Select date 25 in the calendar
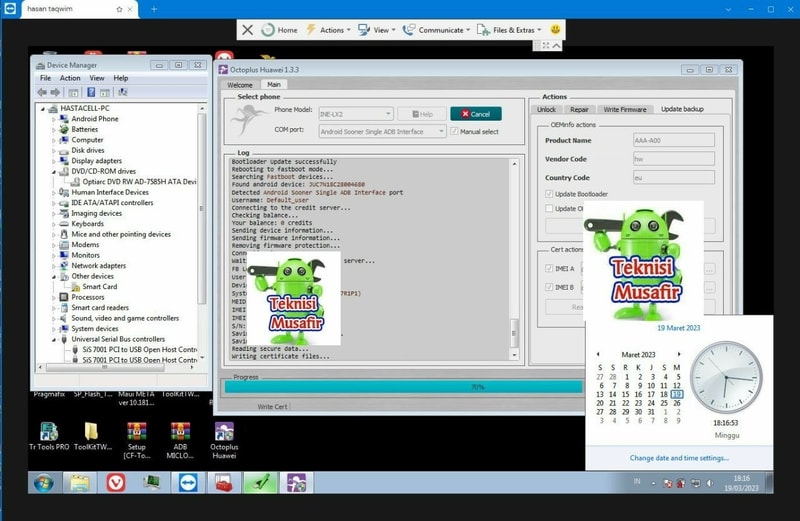800x521 pixels. click(664, 403)
